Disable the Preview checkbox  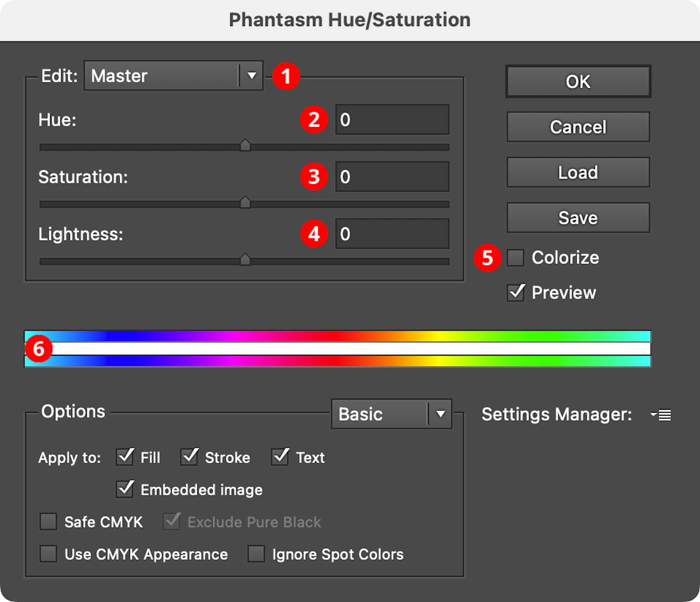516,292
